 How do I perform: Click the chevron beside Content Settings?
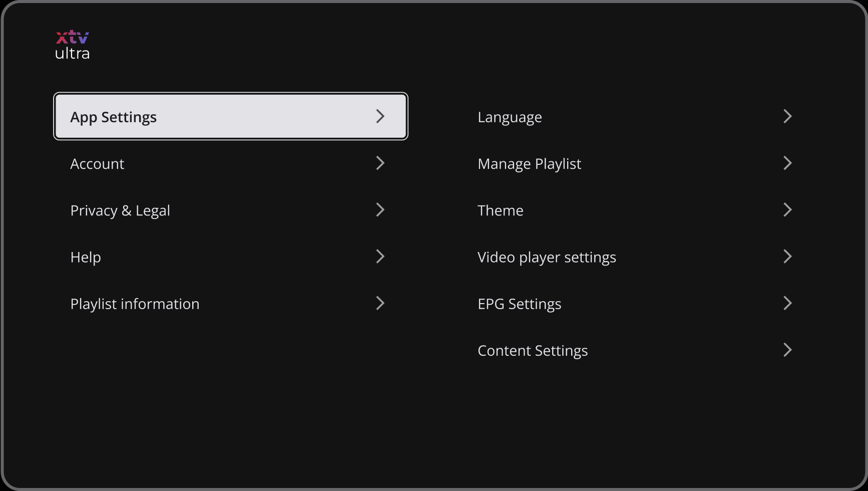pos(788,349)
